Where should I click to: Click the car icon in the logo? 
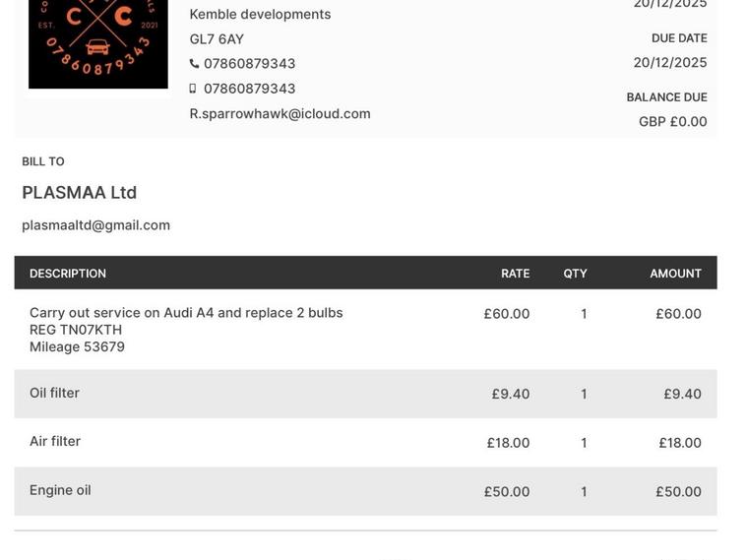(97, 46)
